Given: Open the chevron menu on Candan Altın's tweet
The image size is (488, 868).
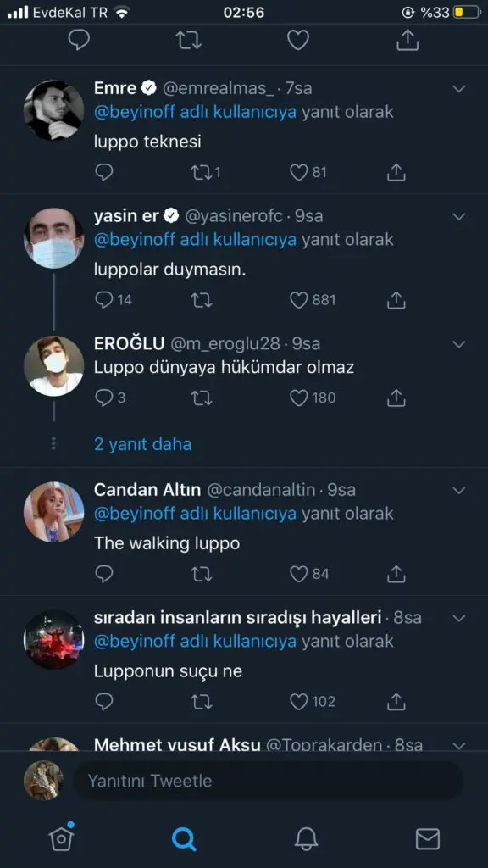Looking at the screenshot, I should click(459, 491).
